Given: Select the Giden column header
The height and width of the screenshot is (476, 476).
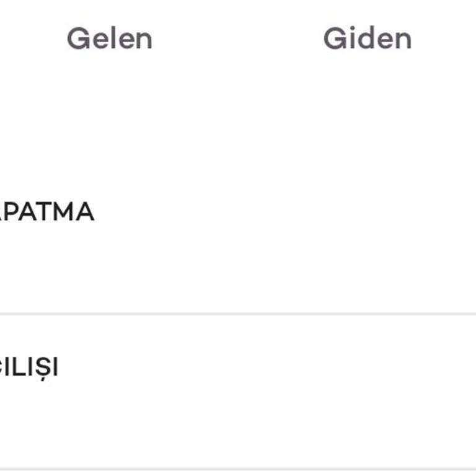Looking at the screenshot, I should coord(367,38).
